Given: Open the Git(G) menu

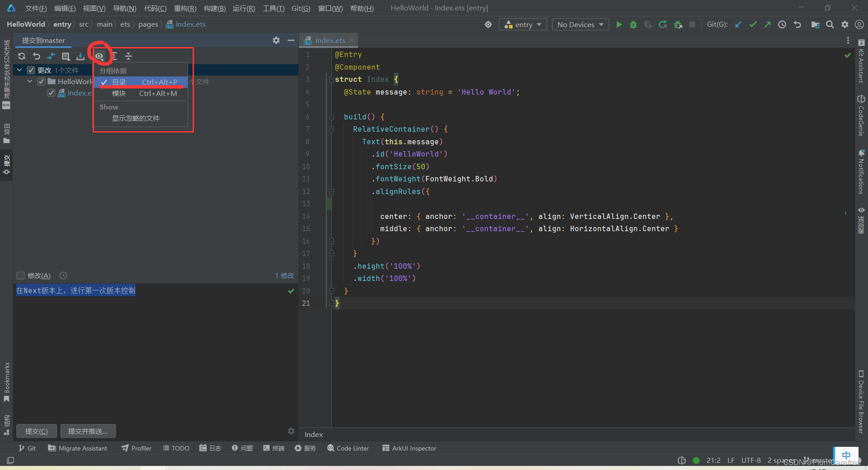Looking at the screenshot, I should [x=301, y=8].
